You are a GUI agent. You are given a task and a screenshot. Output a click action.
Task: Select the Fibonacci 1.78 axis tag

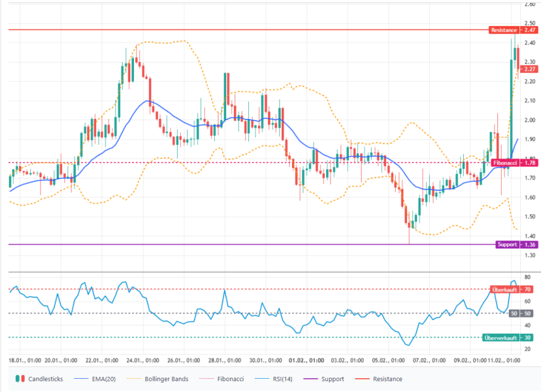coord(514,163)
